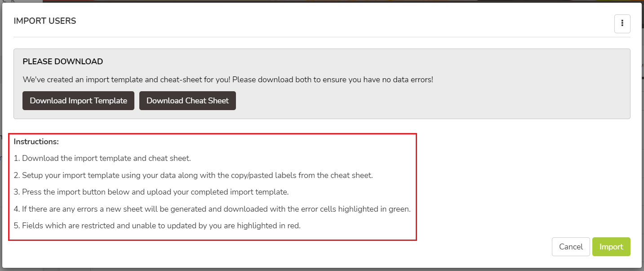This screenshot has width=644, height=271.
Task: Select instruction step 2 about copy/pasted labels
Action: coord(193,175)
